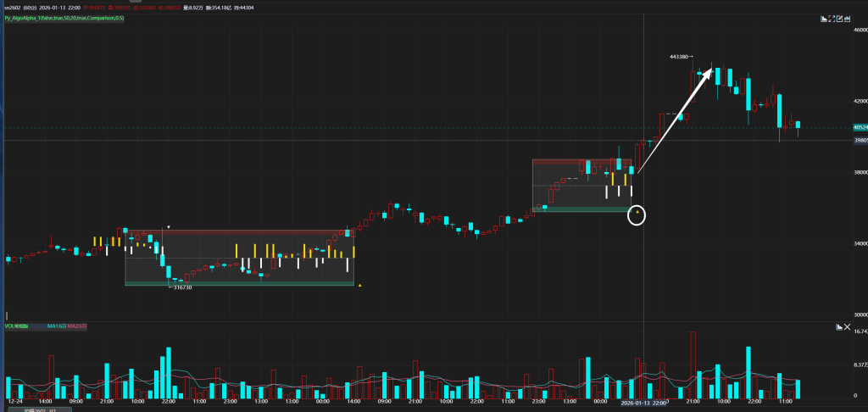Click the white arrow trend line drawing

(674, 121)
